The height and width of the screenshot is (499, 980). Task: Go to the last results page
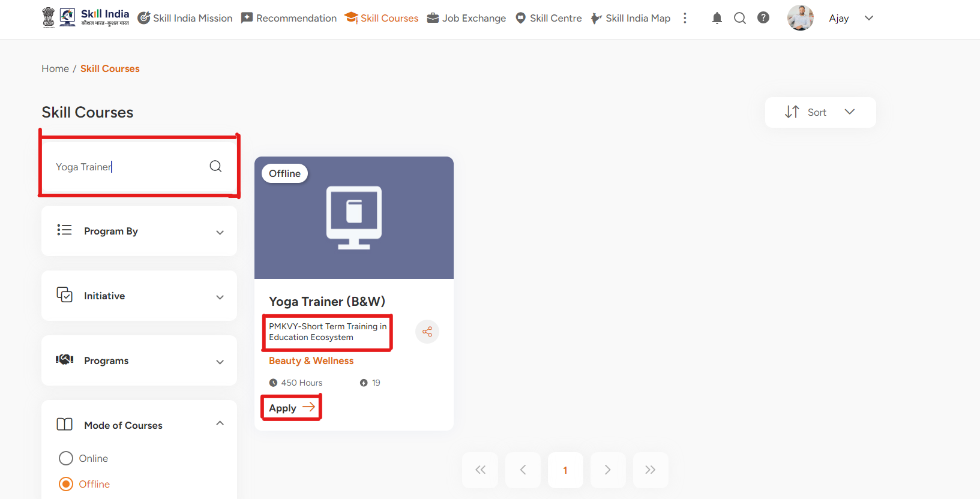651,470
